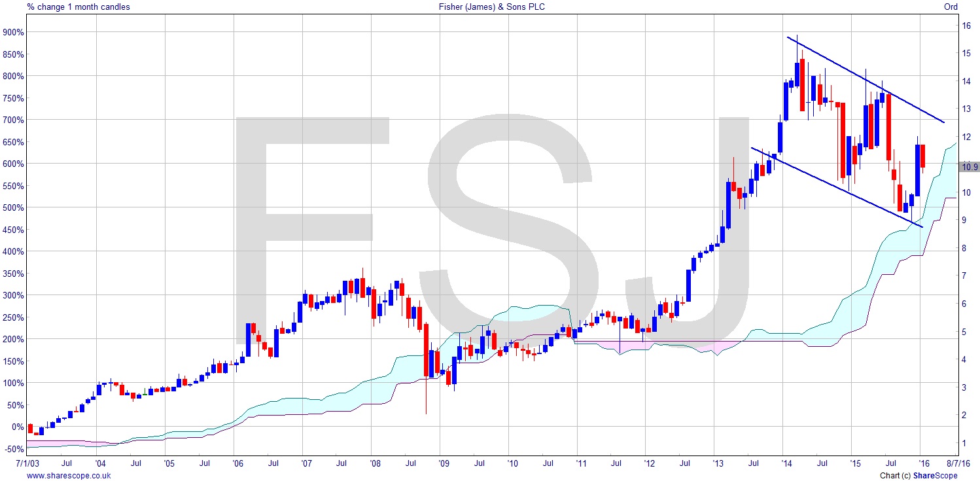Click the "% change 1 month candles" label
Viewport: 980px width, 481px height.
tap(79, 7)
